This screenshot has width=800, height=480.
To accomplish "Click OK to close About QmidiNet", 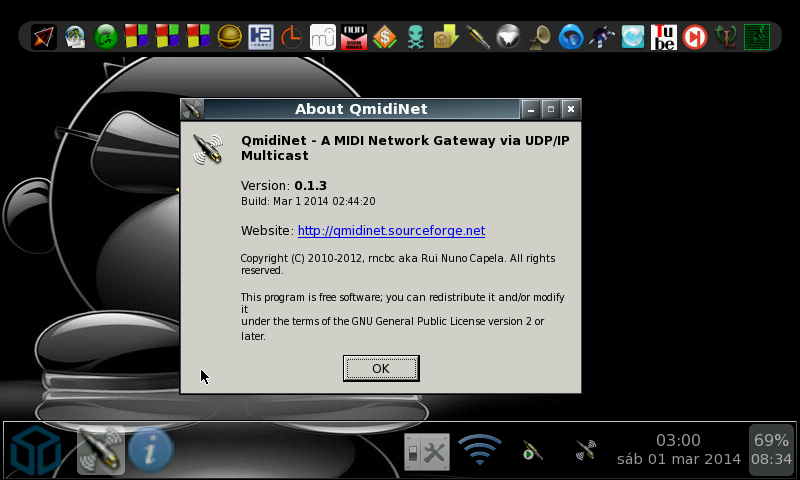I will pyautogui.click(x=381, y=368).
